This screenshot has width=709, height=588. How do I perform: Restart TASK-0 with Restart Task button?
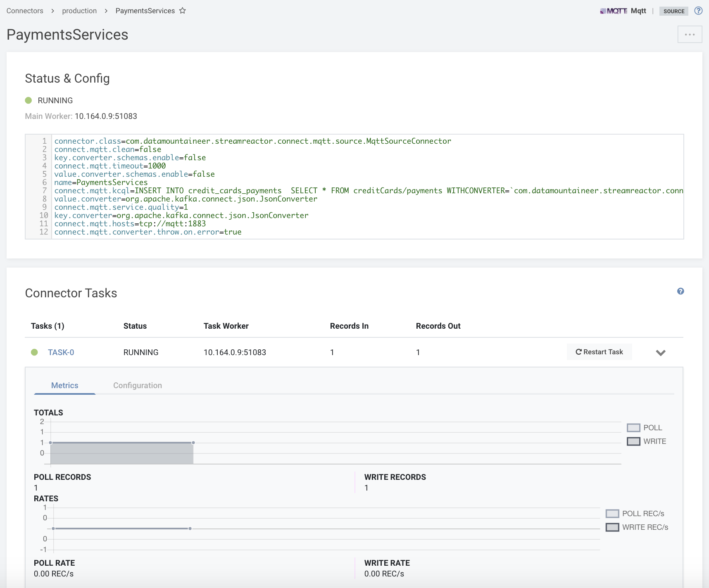[x=599, y=352]
